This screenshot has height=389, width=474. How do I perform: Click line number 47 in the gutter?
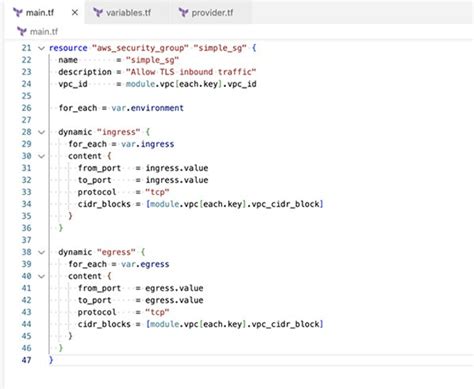[26, 360]
